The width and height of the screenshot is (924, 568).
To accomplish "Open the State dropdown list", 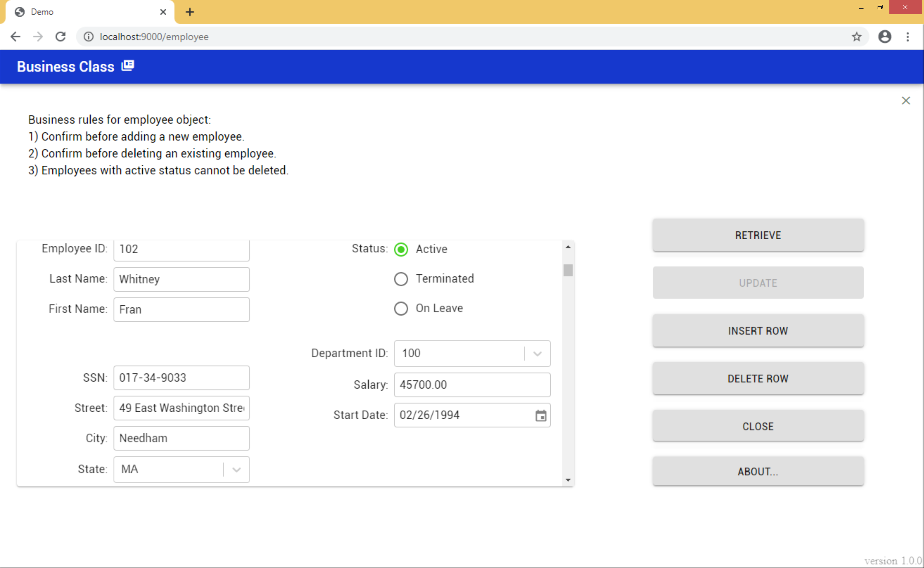I will tap(236, 470).
